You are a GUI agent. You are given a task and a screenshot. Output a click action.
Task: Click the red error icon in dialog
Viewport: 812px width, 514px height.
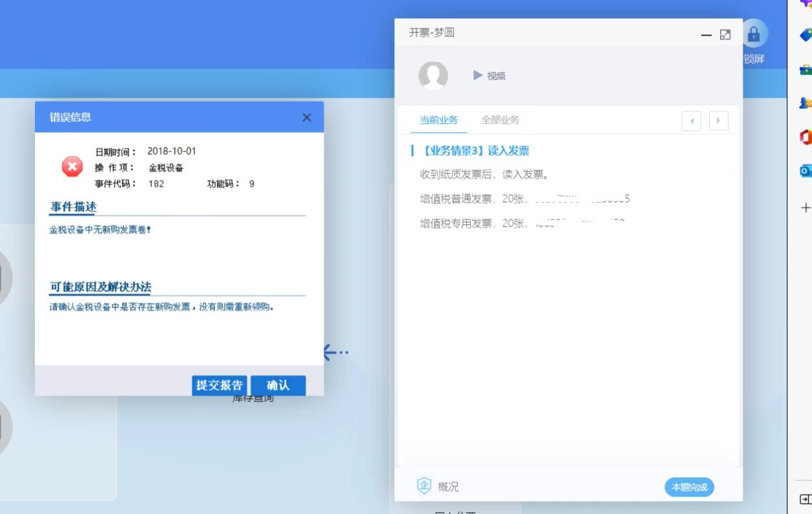tap(73, 167)
